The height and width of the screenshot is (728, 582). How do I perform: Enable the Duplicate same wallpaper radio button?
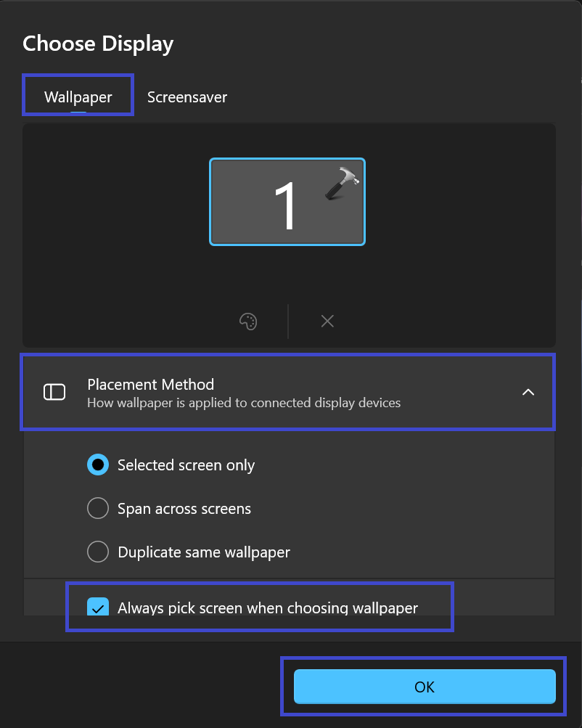click(x=98, y=552)
